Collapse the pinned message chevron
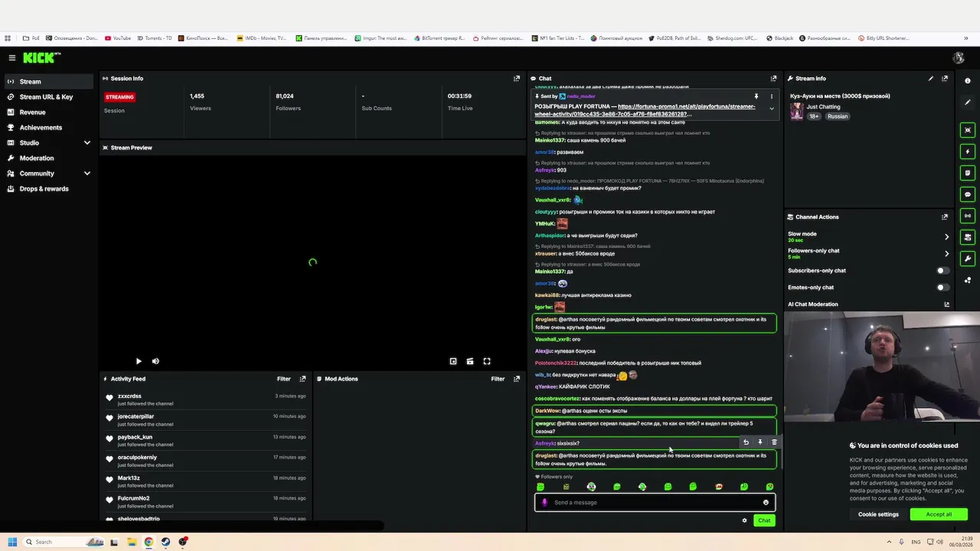The image size is (980, 551). coord(771,109)
